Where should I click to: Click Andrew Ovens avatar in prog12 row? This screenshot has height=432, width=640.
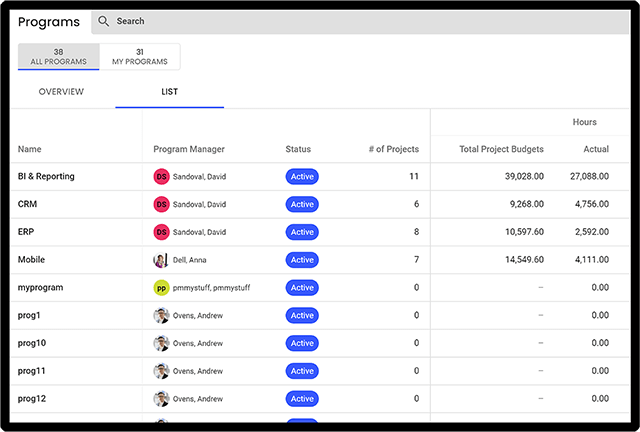coord(161,399)
